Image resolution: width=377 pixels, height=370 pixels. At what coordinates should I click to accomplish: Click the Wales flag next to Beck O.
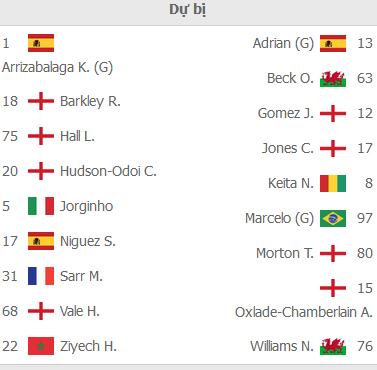point(333,78)
